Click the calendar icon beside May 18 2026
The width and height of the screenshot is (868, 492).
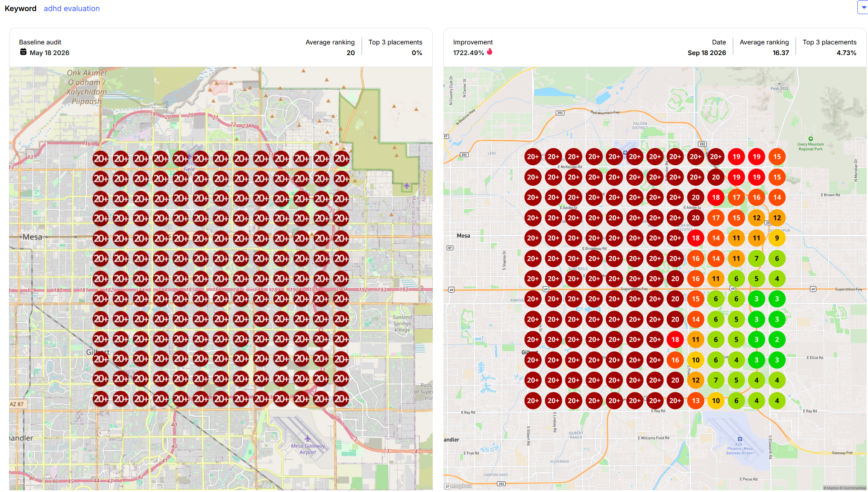point(23,52)
